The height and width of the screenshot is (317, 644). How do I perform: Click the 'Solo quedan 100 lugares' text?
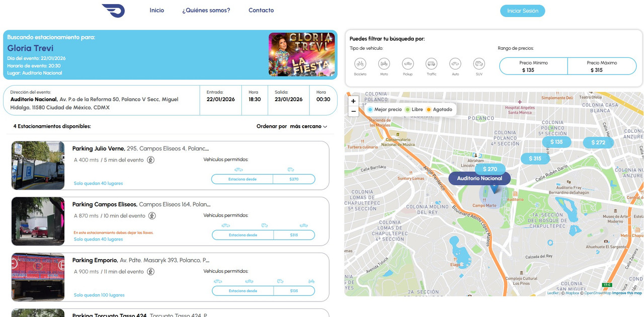[x=99, y=295]
